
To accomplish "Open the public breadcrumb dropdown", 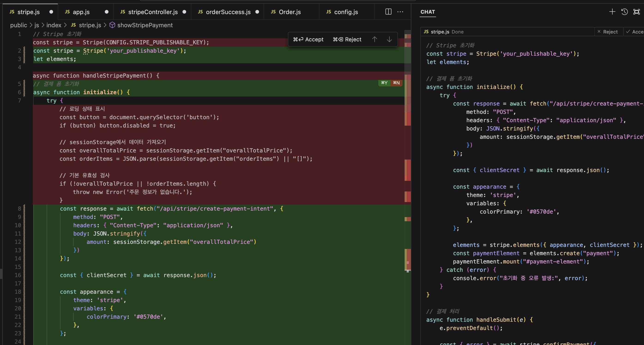I will [x=18, y=25].
